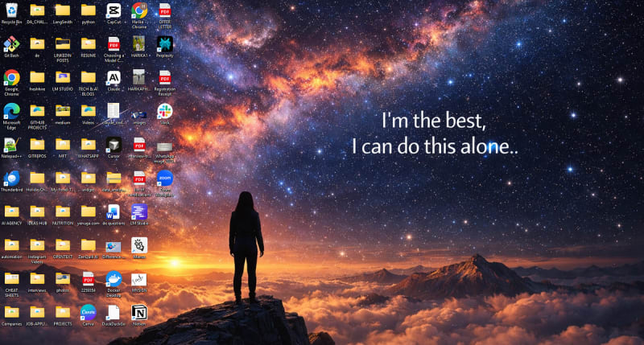Screen dimensions: 644x345
Task: Select the Notion shortcut
Action: tap(139, 312)
